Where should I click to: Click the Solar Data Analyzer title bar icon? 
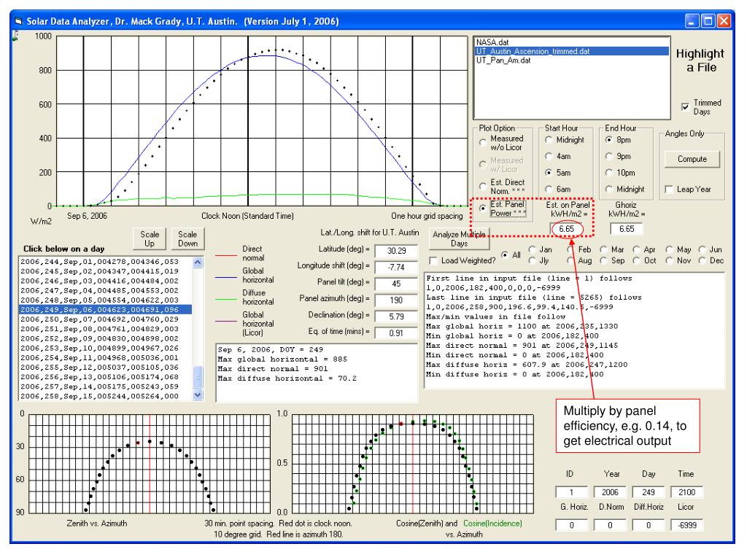18,21
